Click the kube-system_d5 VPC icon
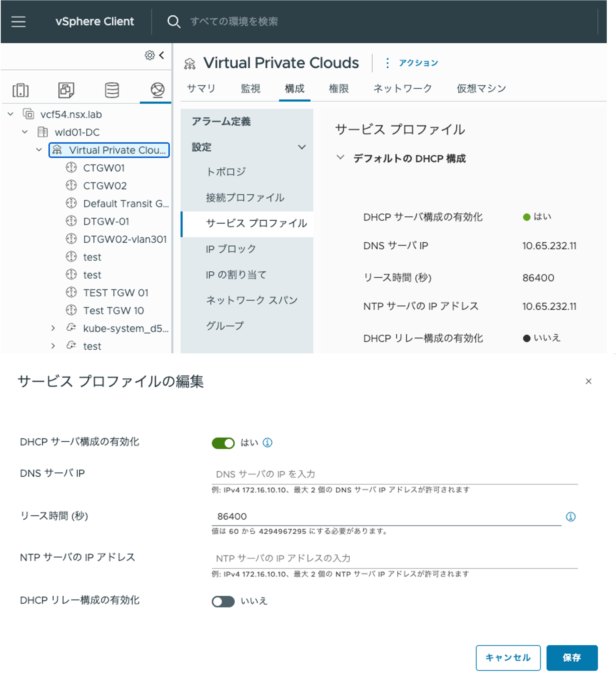Viewport: 616px width, 679px height. tap(71, 328)
